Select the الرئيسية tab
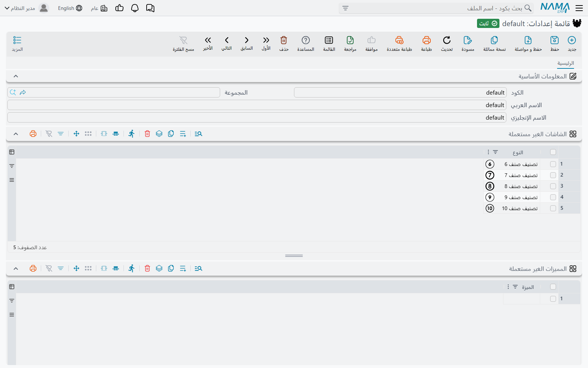This screenshot has width=588, height=368. pyautogui.click(x=566, y=63)
